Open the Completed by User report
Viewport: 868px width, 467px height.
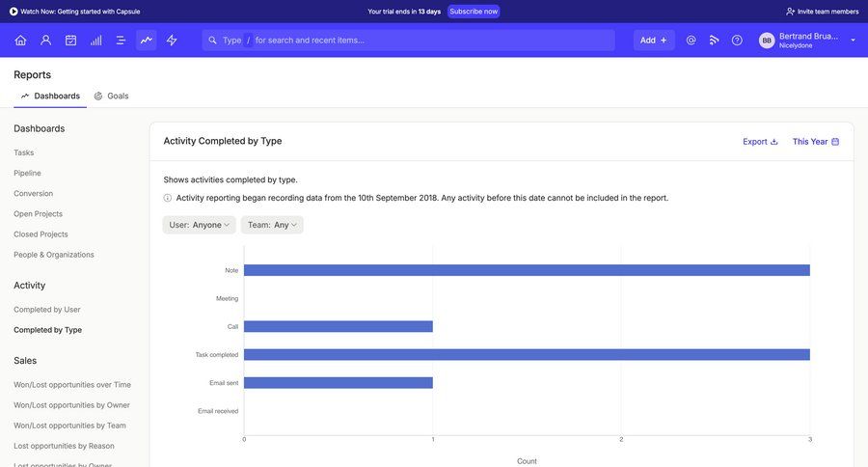pyautogui.click(x=47, y=310)
